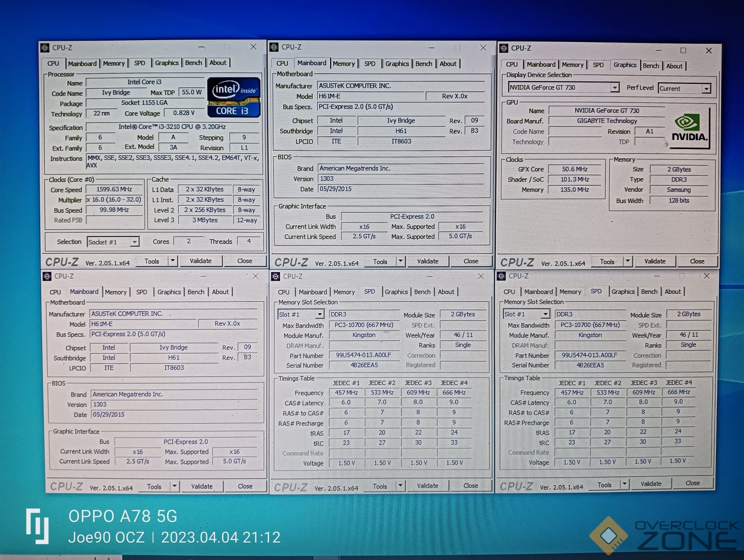Click the BIOS Date 05/29/2015 in the top-middle window
This screenshot has height=560, width=744.
401,189
